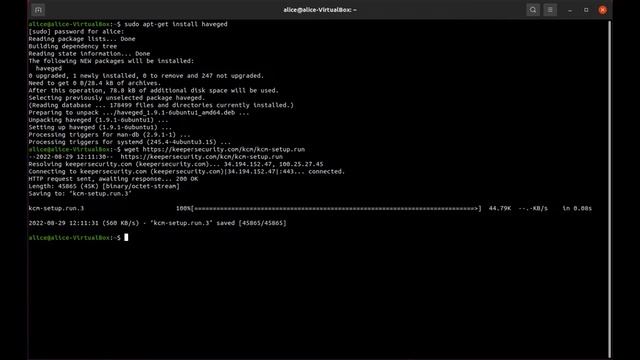Screen dimensions: 640x360
Task: Click the 100% download progress bar
Action: (329, 208)
